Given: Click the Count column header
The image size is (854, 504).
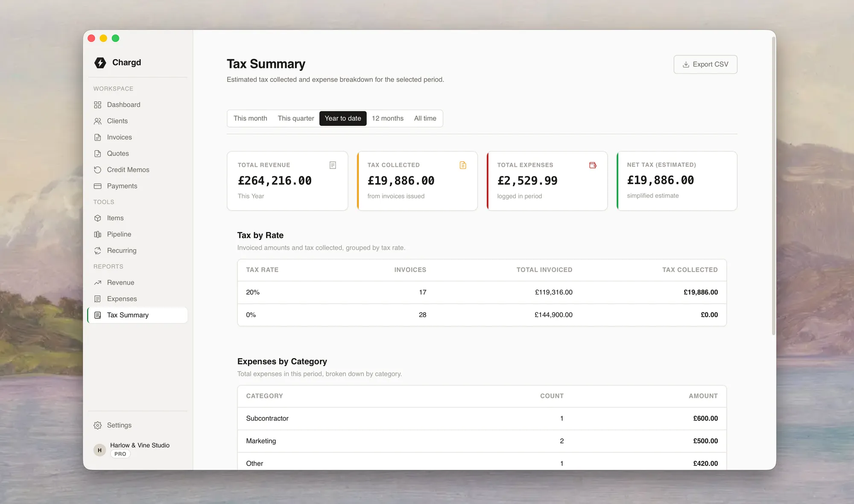Looking at the screenshot, I should 552,396.
